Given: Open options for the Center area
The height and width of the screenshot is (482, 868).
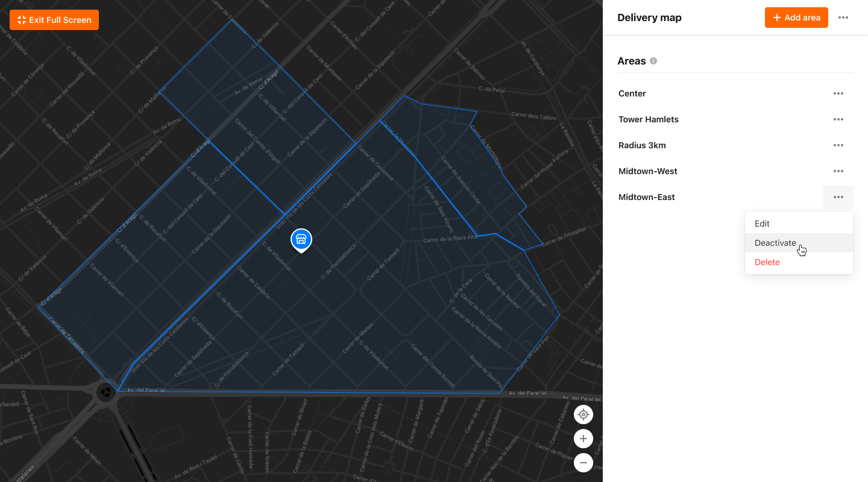Looking at the screenshot, I should (x=838, y=93).
